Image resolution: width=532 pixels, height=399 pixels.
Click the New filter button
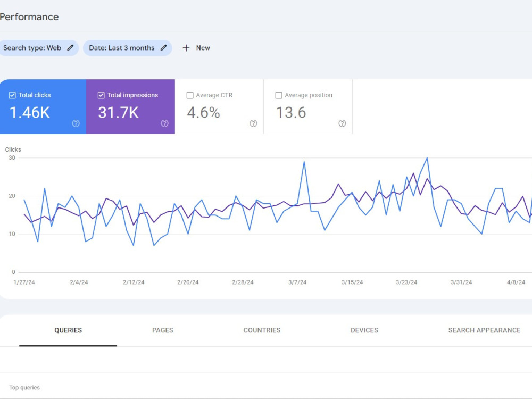pos(196,48)
